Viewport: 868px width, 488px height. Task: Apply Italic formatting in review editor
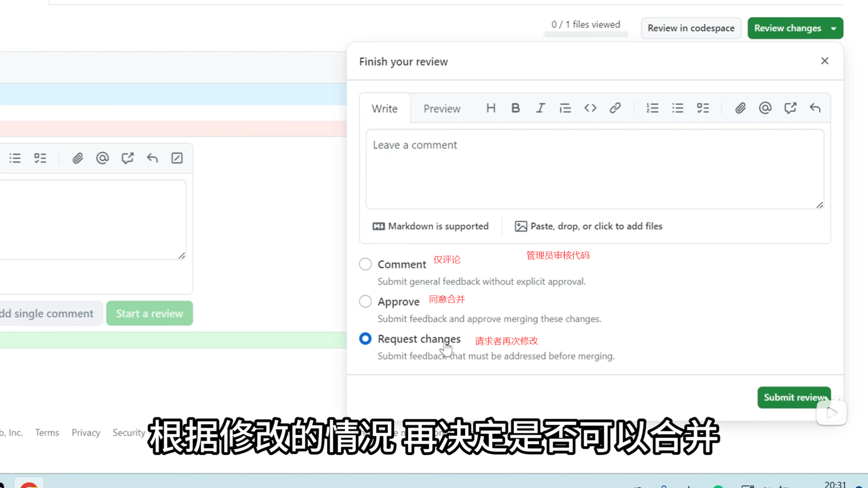[540, 108]
